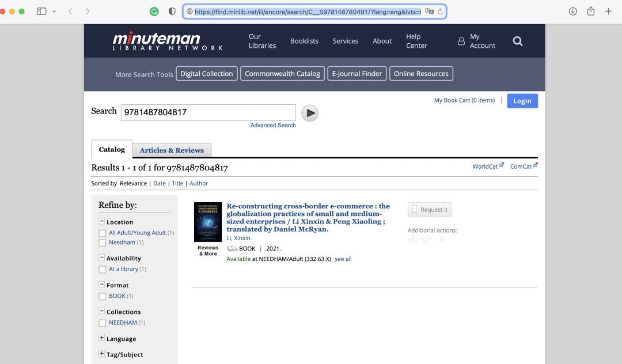The width and height of the screenshot is (622, 364).
Task: Click the privacy shield icon in toolbar
Action: 172,12
